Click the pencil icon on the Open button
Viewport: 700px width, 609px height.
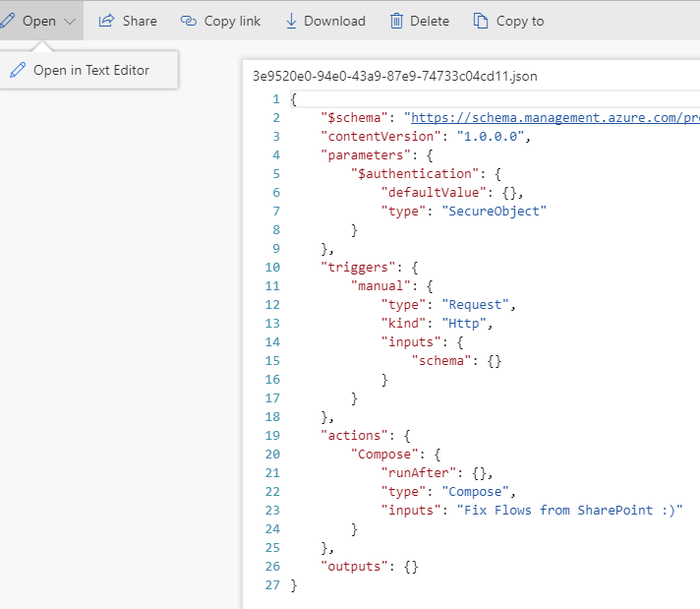pyautogui.click(x=8, y=21)
